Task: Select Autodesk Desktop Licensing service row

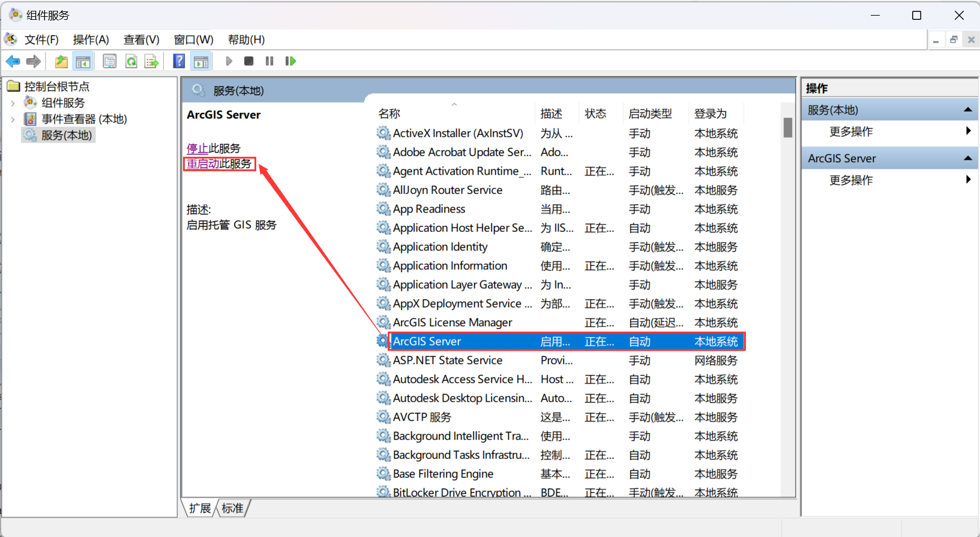Action: (x=559, y=398)
